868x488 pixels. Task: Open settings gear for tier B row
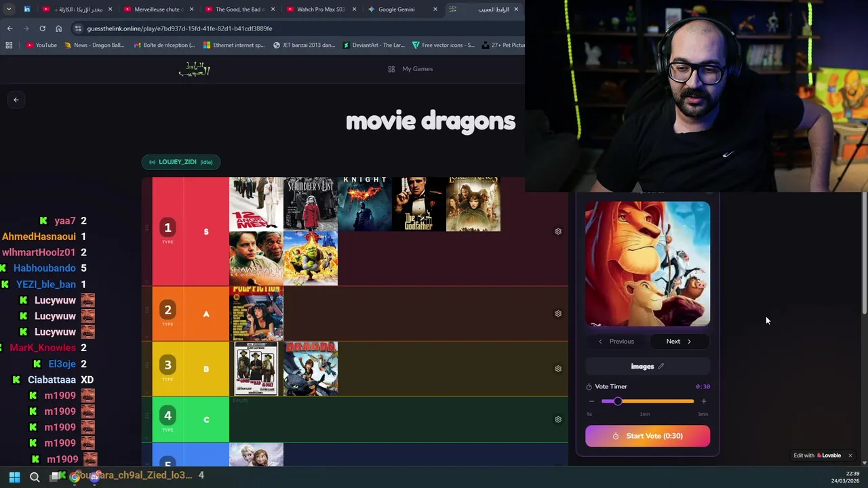click(x=558, y=369)
